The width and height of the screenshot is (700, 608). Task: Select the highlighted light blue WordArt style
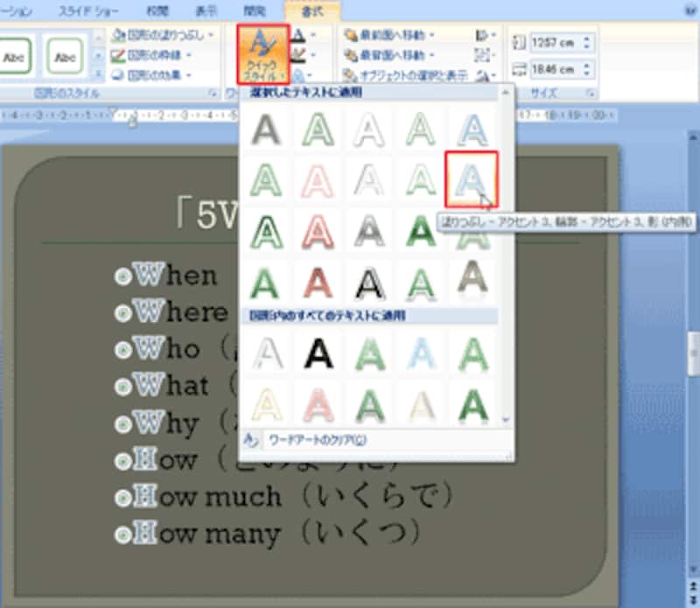pos(472,179)
